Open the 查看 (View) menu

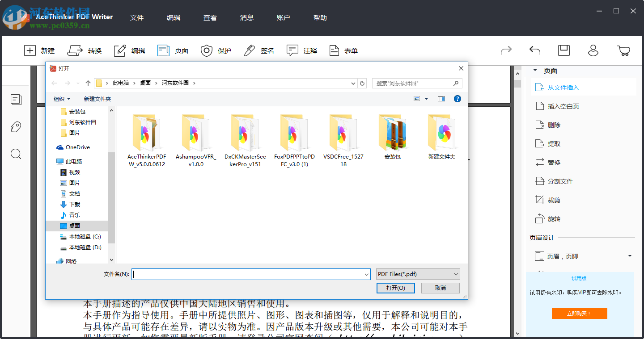tap(210, 17)
